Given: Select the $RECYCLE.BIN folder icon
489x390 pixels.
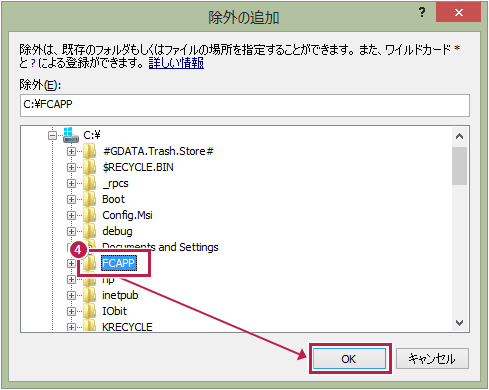Looking at the screenshot, I should 89,167.
